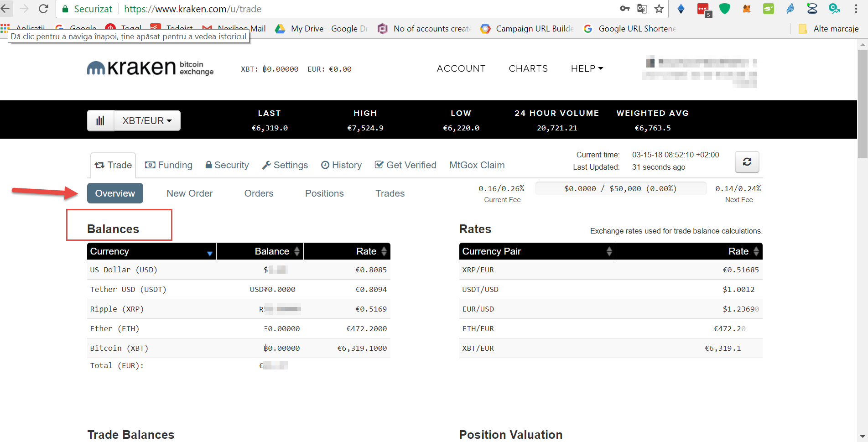Click the ETH/EUR rate row
Viewport: 868px width, 442px height.
pyautogui.click(x=611, y=328)
